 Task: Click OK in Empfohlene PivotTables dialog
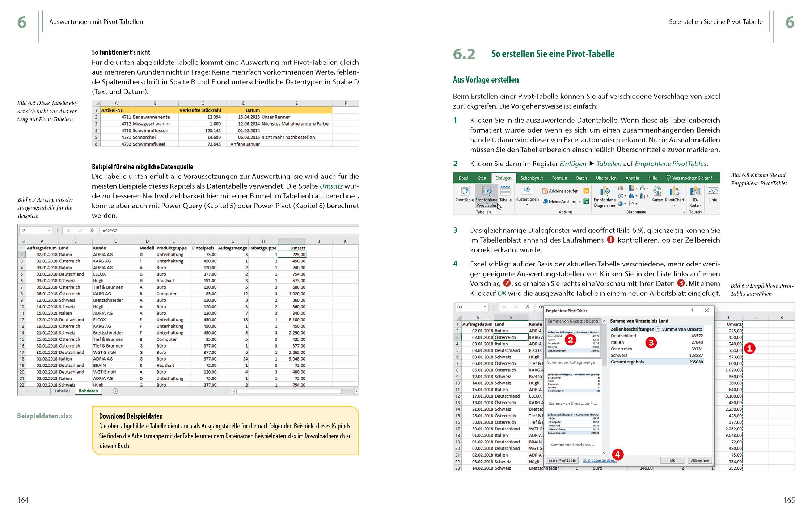click(x=672, y=461)
